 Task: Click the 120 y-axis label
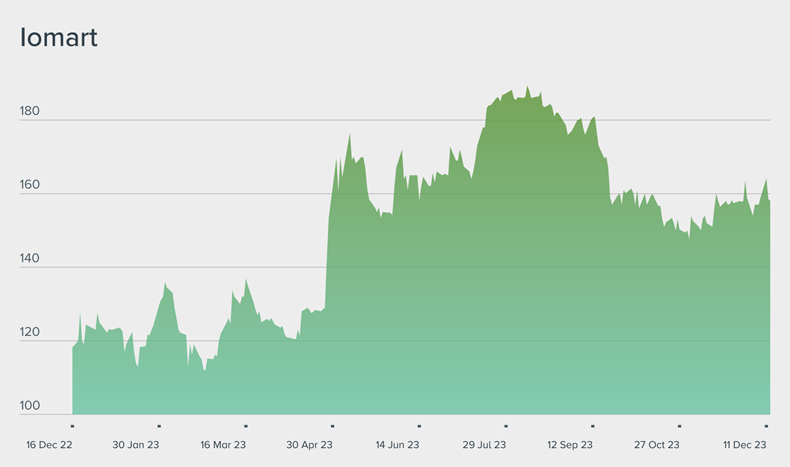tap(30, 332)
